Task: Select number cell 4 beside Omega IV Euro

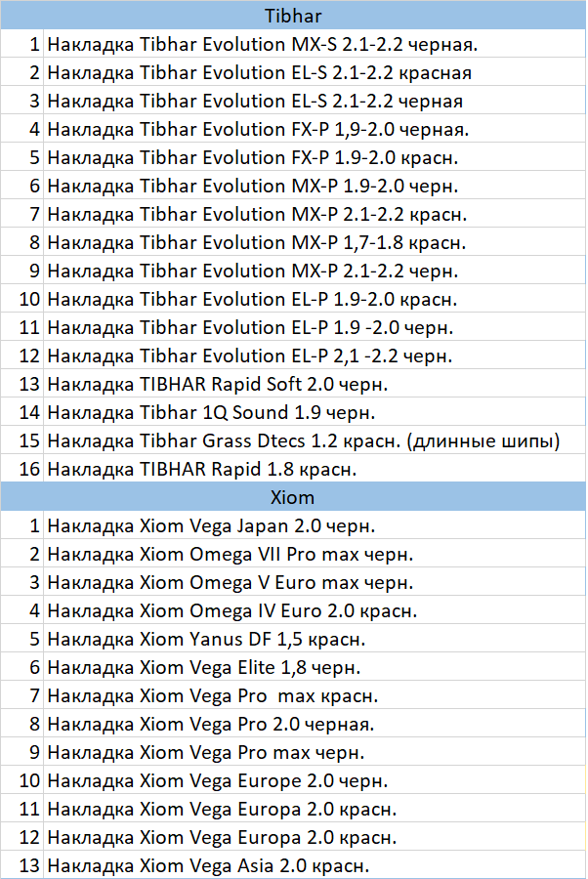Action: coord(21,610)
